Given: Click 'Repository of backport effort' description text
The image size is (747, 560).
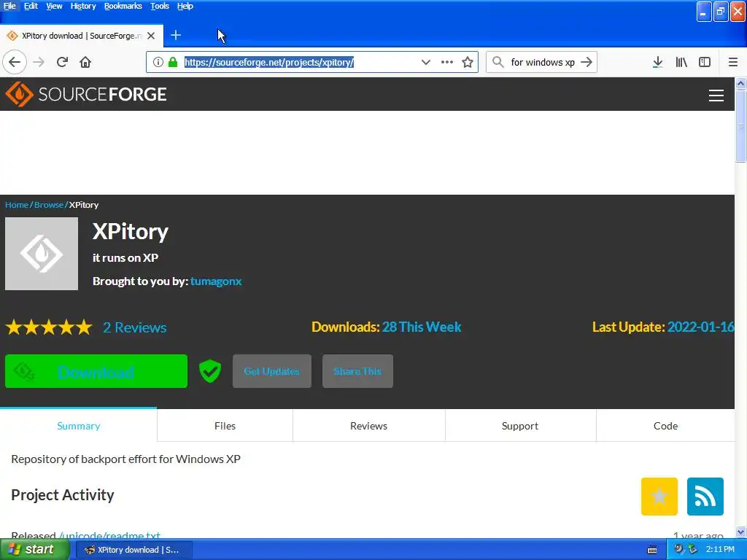Looking at the screenshot, I should (x=125, y=459).
